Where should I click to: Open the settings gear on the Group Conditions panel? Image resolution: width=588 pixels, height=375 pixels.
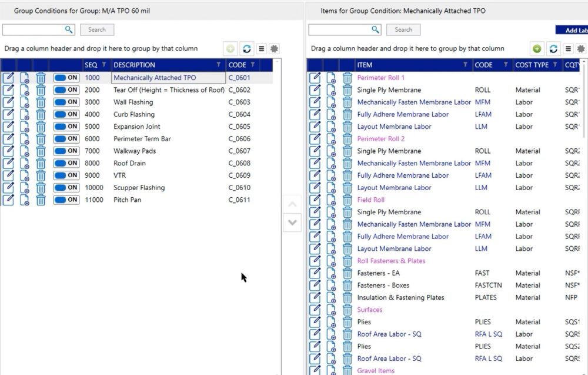(274, 49)
